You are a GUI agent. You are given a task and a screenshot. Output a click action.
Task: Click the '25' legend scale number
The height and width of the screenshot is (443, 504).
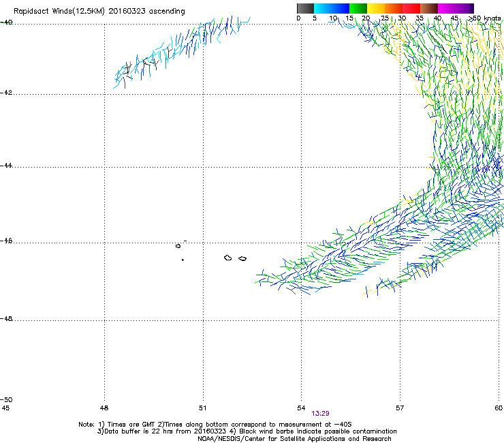(384, 18)
